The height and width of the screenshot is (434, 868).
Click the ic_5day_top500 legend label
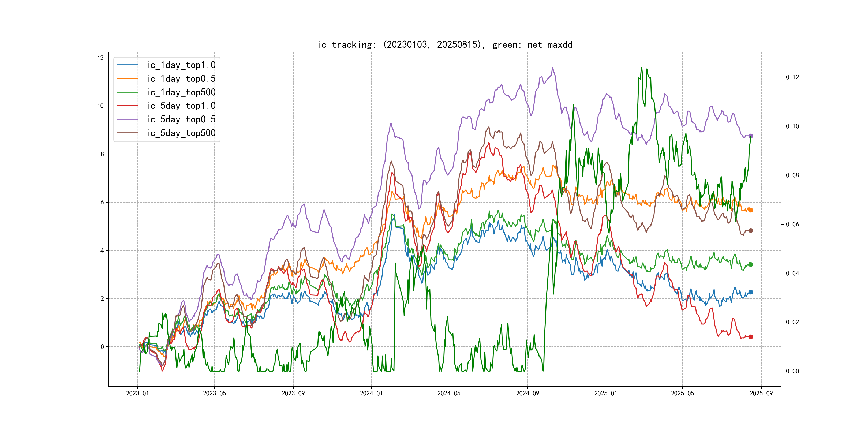(x=181, y=133)
